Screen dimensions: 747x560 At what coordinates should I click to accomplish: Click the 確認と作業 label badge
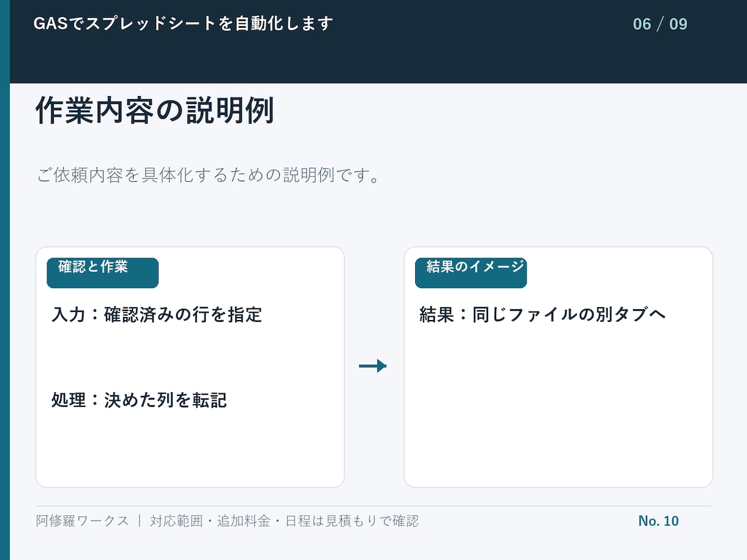(x=103, y=273)
